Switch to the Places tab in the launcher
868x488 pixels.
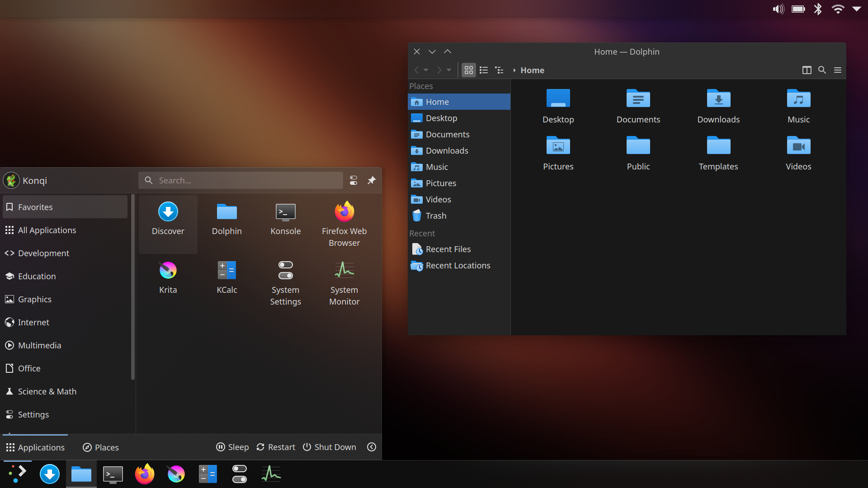[x=101, y=447]
